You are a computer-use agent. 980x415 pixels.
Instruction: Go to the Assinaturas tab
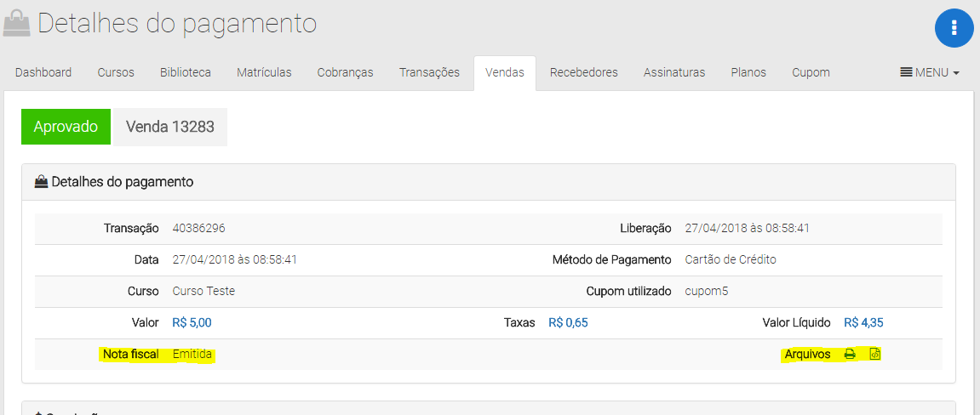pyautogui.click(x=674, y=72)
